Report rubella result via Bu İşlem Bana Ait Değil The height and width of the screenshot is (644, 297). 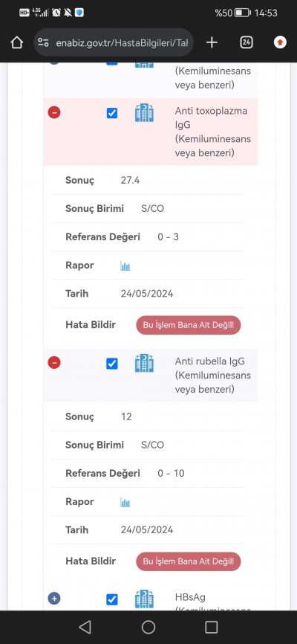point(189,561)
